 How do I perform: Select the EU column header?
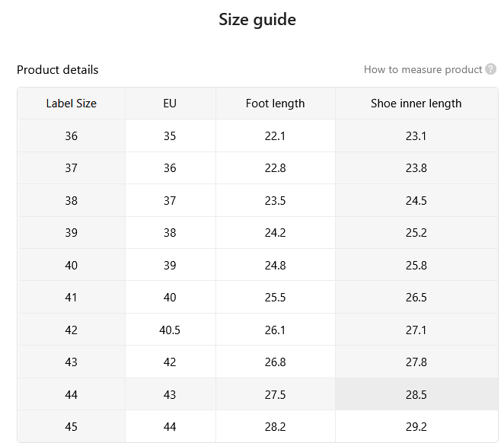click(170, 104)
